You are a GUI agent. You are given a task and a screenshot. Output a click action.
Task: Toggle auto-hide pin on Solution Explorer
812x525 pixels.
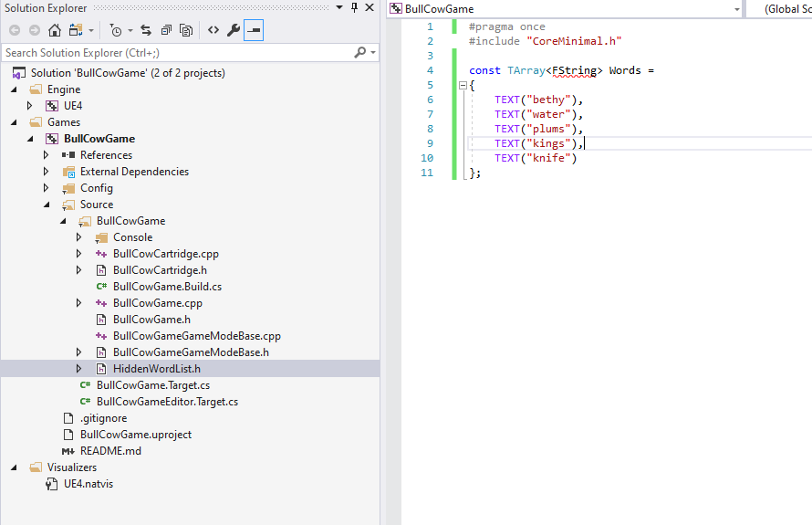(353, 8)
